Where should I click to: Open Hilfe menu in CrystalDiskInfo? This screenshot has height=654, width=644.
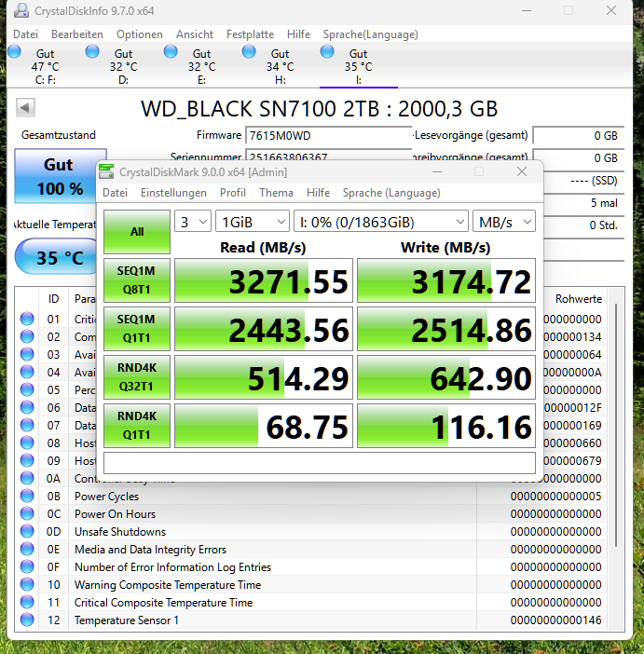[x=298, y=34]
